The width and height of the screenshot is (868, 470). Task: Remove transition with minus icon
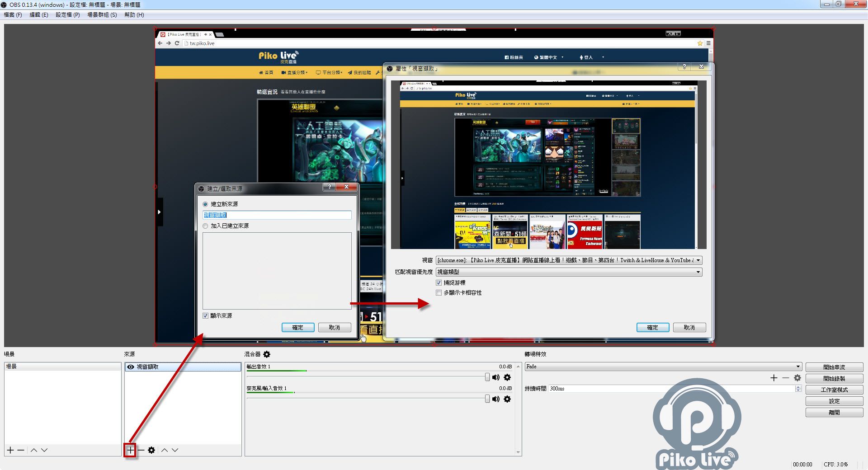click(786, 378)
